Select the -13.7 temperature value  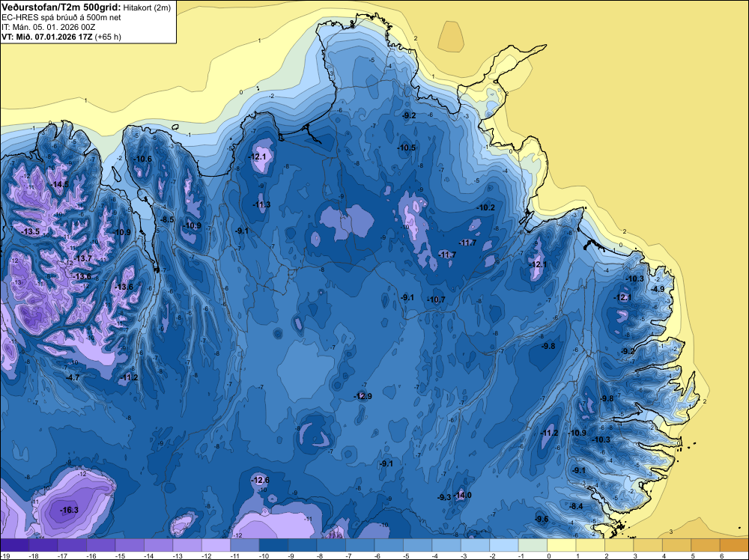[82, 259]
